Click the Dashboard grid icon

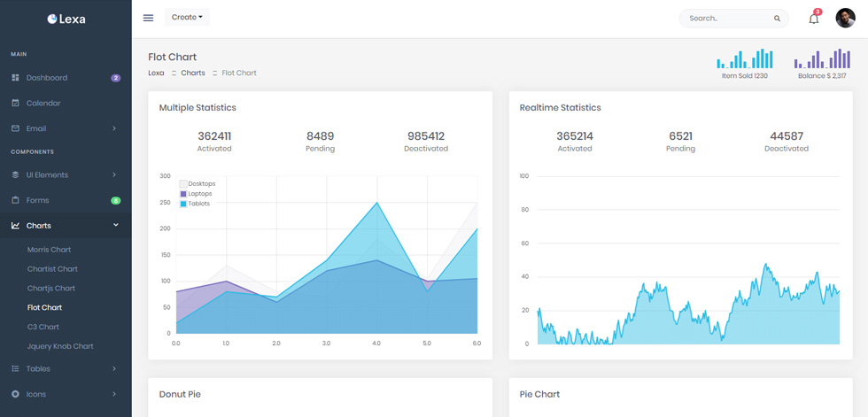[x=16, y=77]
